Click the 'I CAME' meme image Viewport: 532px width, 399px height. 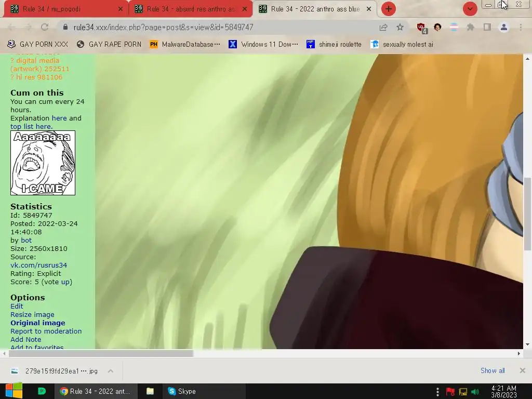point(43,163)
